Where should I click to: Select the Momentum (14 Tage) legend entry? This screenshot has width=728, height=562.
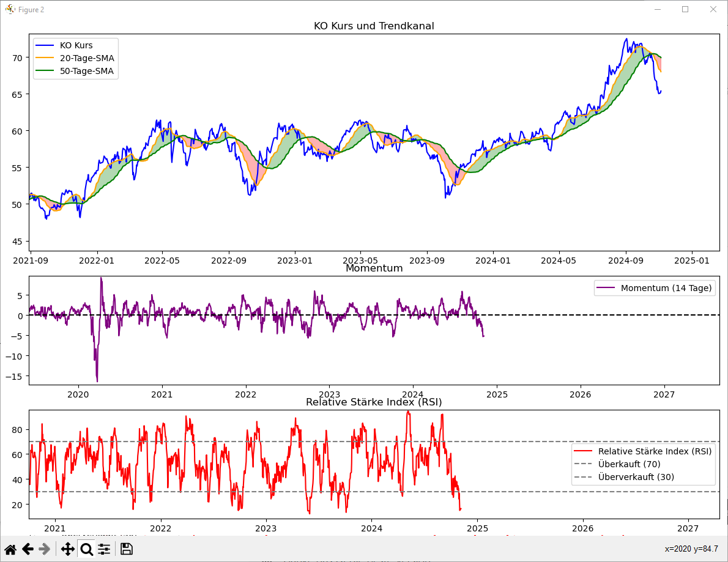pyautogui.click(x=655, y=288)
